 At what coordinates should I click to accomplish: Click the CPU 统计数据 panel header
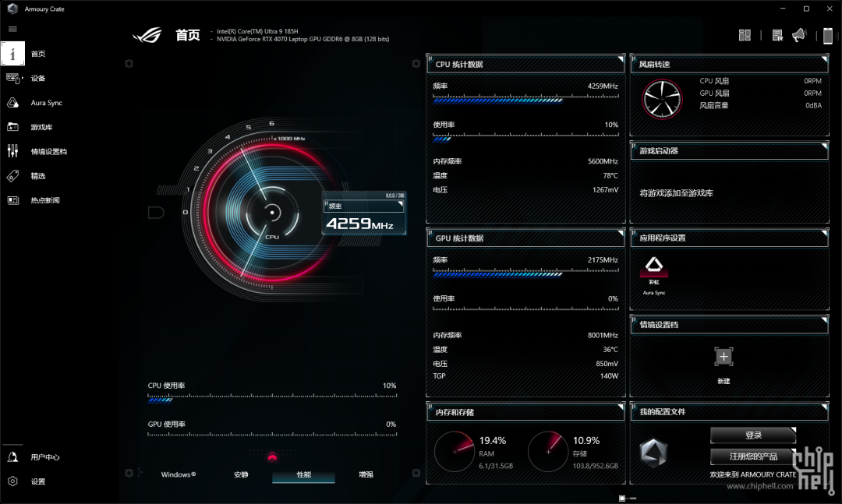tap(525, 64)
